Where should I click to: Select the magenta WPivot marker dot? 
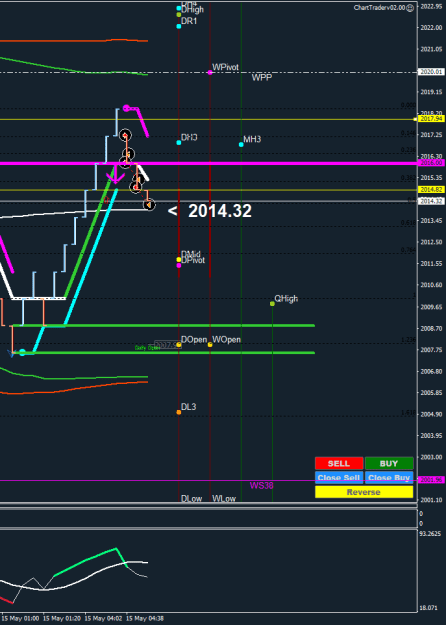click(x=210, y=73)
